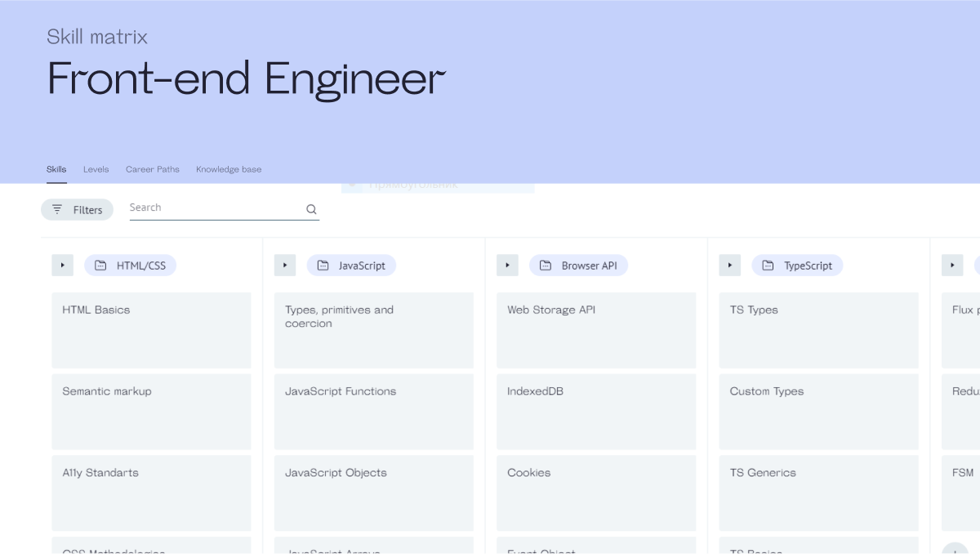Switch to the Levels tab
The height and width of the screenshot is (554, 980).
tap(96, 169)
